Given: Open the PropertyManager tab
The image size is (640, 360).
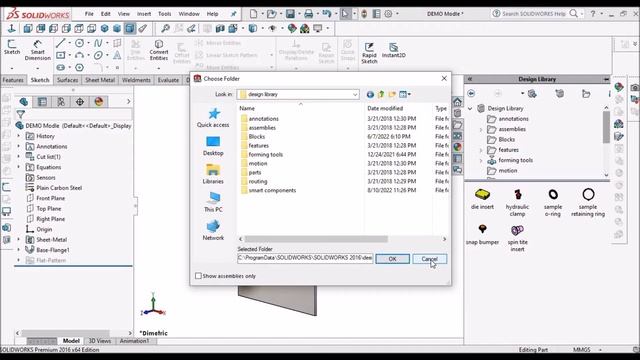Looking at the screenshot, I should 42,102.
